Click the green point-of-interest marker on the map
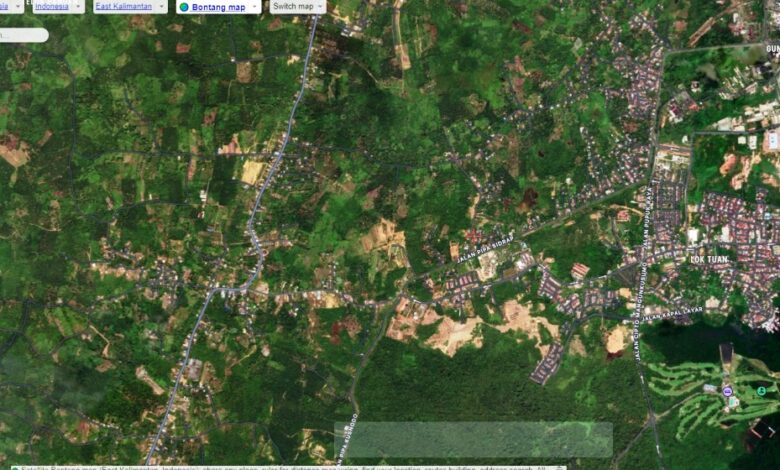The image size is (780, 470). coord(762,391)
